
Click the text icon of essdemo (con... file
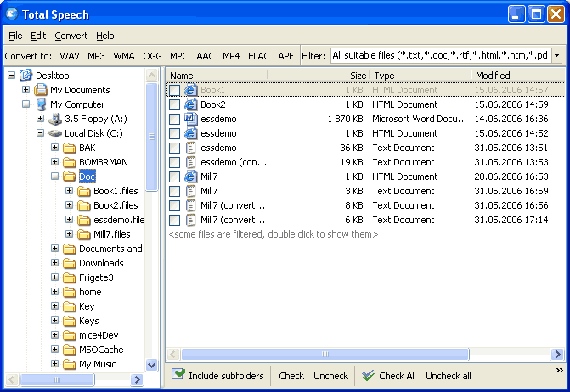[x=190, y=162]
